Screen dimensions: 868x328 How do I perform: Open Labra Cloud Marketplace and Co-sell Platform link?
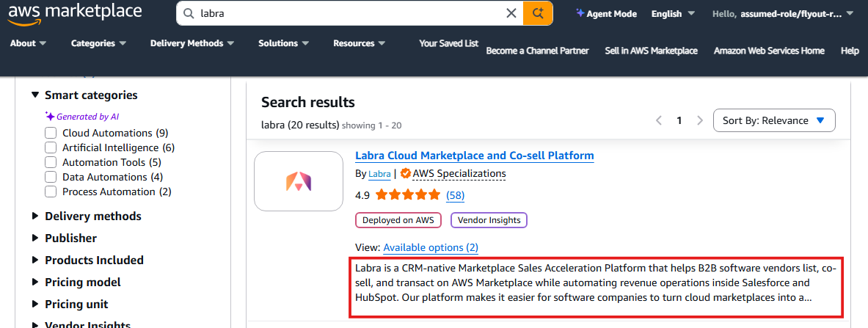click(x=474, y=156)
